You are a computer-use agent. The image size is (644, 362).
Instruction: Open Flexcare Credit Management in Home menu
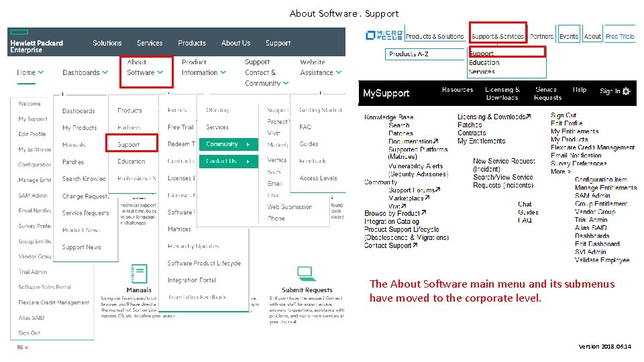click(54, 302)
